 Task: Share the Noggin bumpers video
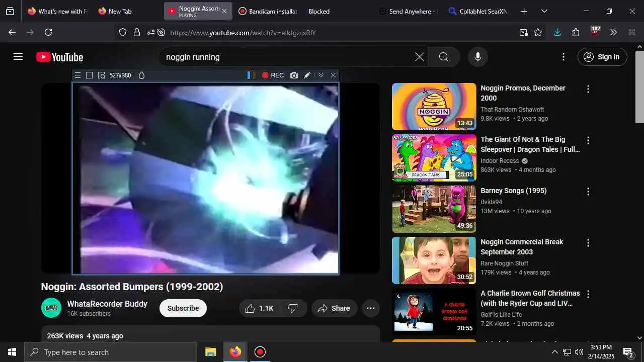click(334, 308)
